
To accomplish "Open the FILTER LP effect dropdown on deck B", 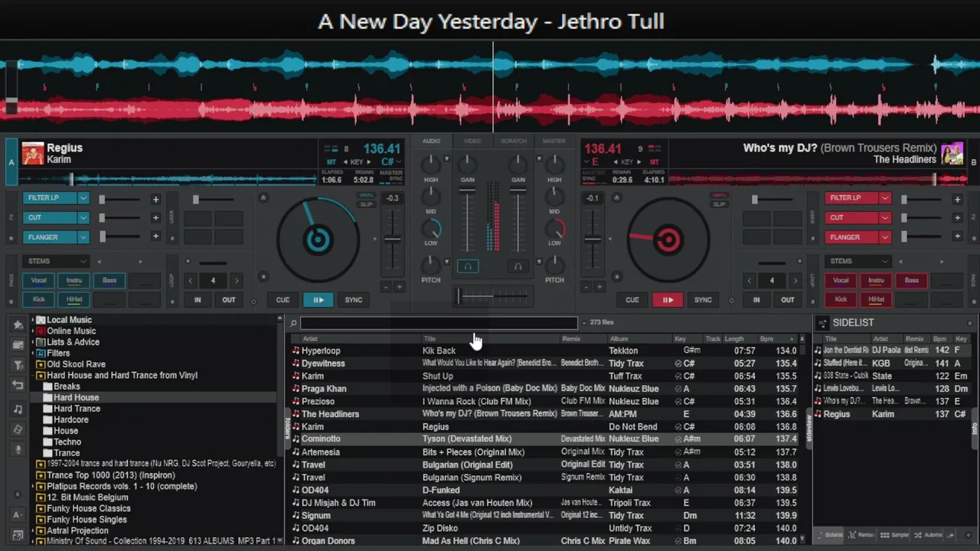I will (x=885, y=198).
